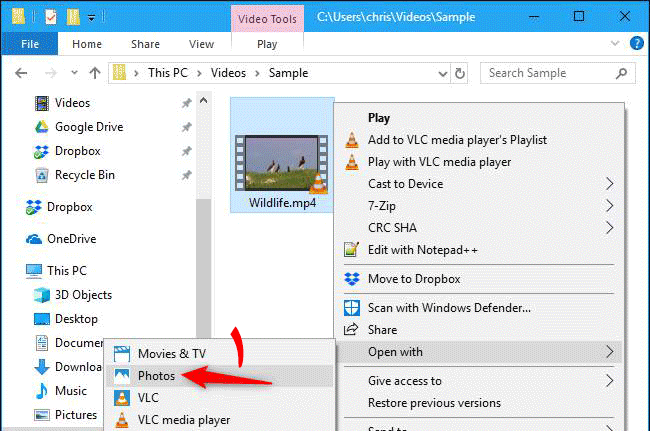
Task: Select Restore previous versions menu entry
Action: click(x=434, y=403)
